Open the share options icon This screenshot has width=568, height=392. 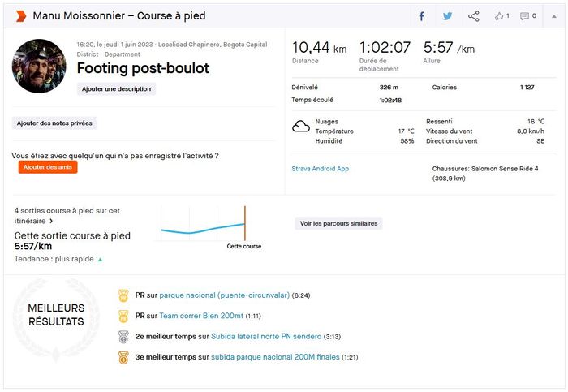pos(474,16)
